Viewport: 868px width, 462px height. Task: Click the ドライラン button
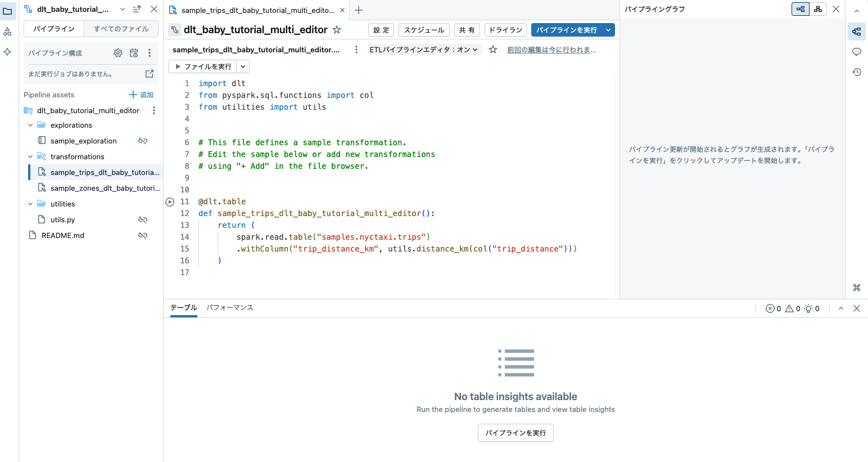[505, 29]
